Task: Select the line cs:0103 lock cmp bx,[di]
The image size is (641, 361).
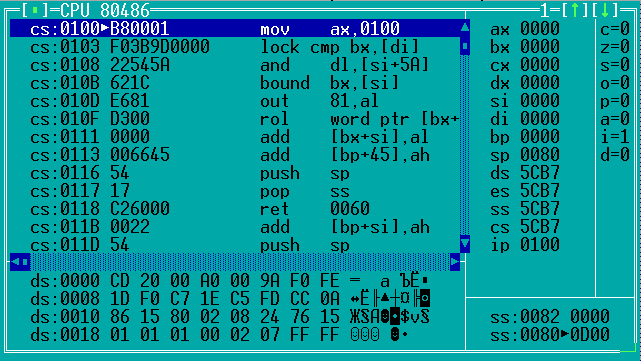Action: pyautogui.click(x=235, y=46)
